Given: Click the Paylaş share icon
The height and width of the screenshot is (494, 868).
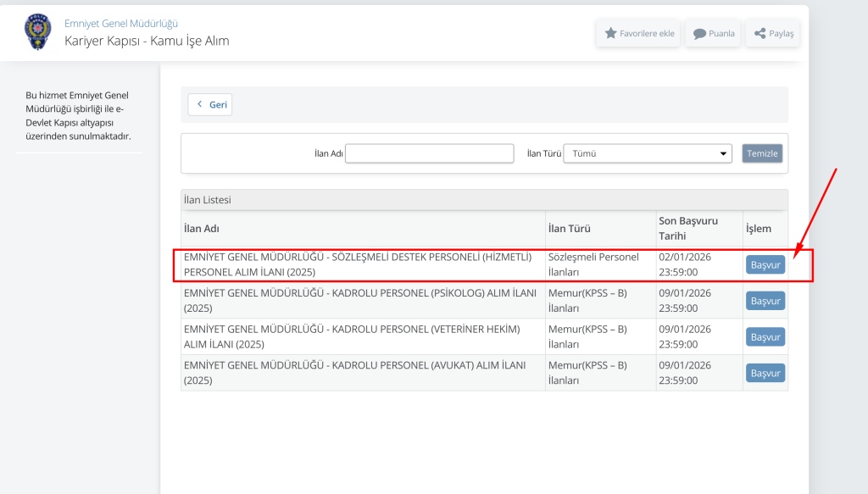Looking at the screenshot, I should [759, 34].
